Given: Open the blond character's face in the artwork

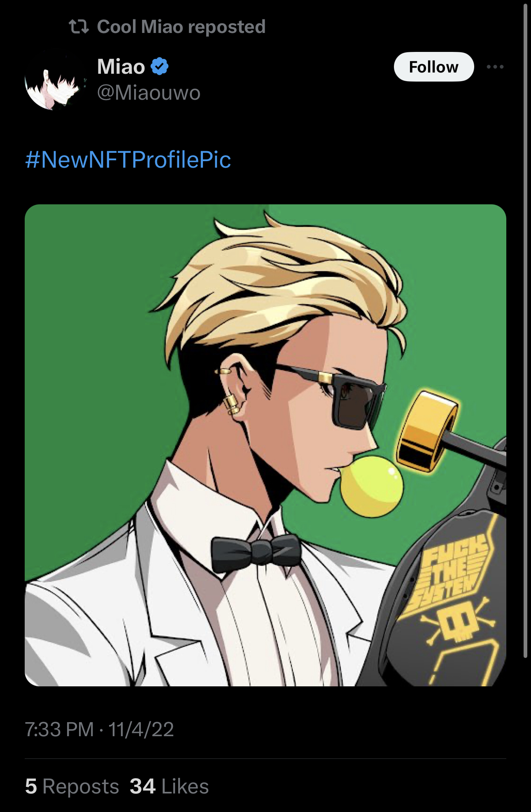Looking at the screenshot, I should (329, 408).
